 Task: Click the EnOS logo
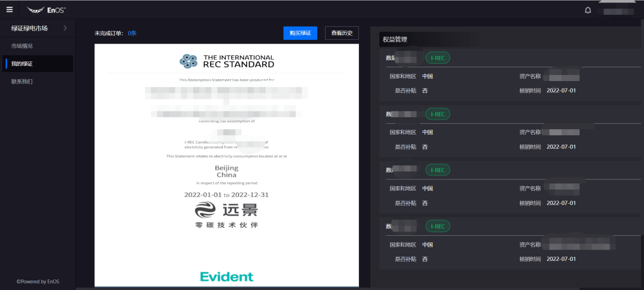(46, 10)
